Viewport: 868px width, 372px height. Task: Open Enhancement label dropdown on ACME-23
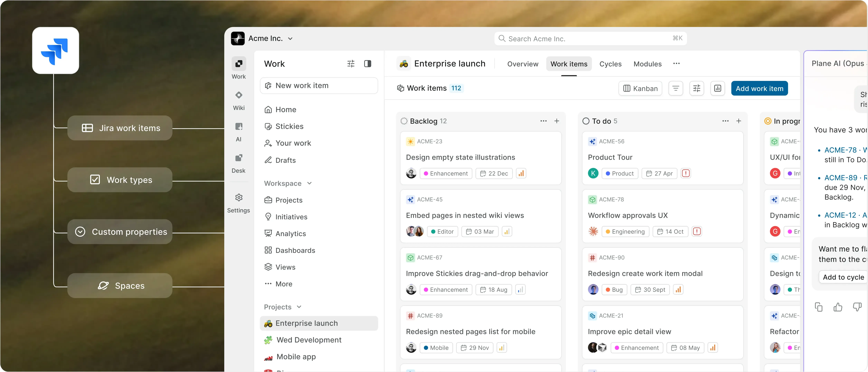(446, 173)
